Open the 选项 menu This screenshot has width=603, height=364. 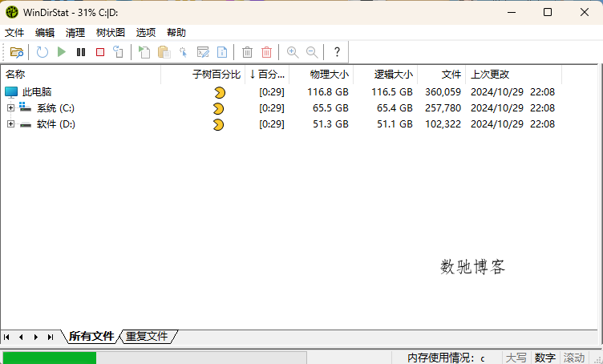click(146, 33)
